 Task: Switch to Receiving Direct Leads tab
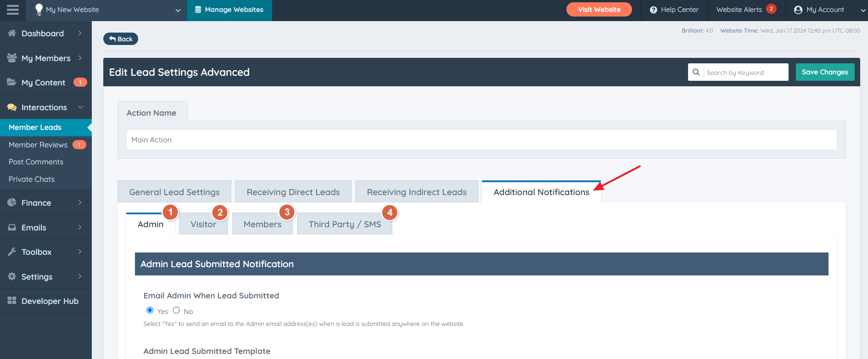click(293, 192)
